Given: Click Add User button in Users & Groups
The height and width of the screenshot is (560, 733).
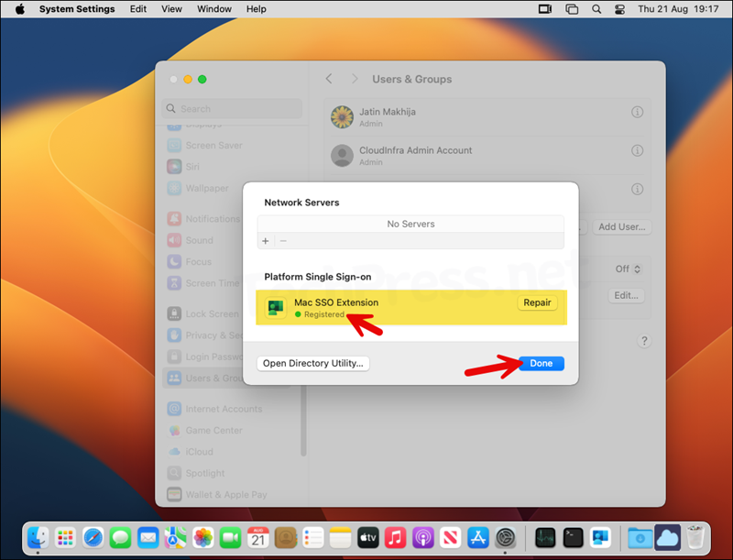Looking at the screenshot, I should (622, 226).
